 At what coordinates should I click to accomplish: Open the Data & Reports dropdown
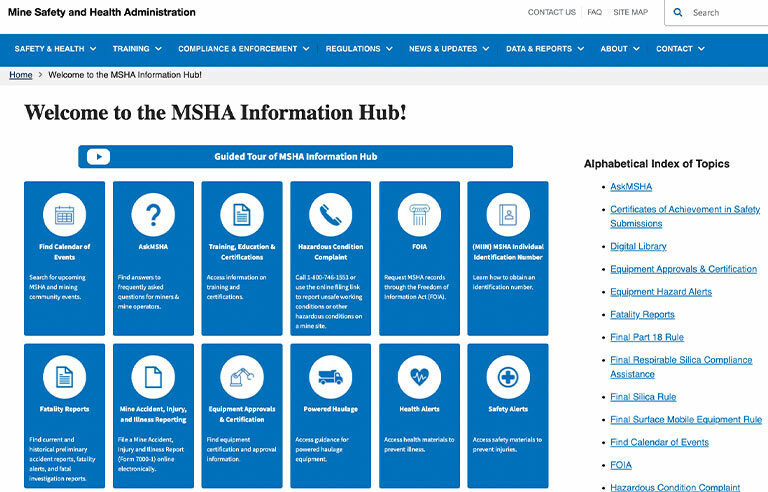(x=545, y=49)
